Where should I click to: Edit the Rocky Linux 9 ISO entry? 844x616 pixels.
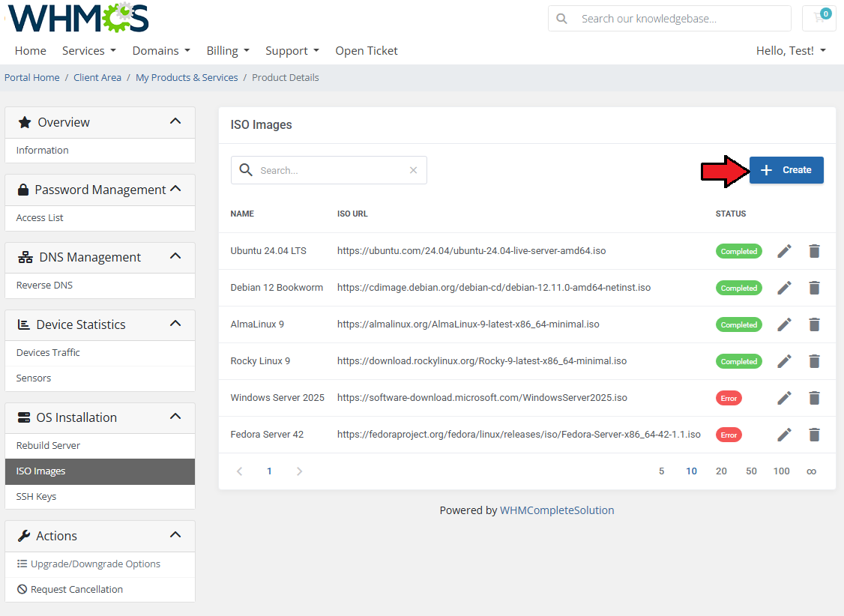[784, 361]
